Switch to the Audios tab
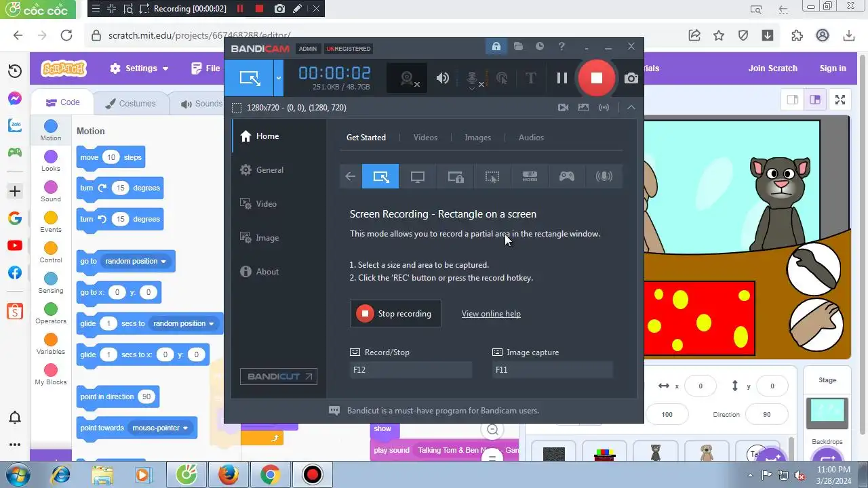The image size is (868, 488). (x=531, y=138)
